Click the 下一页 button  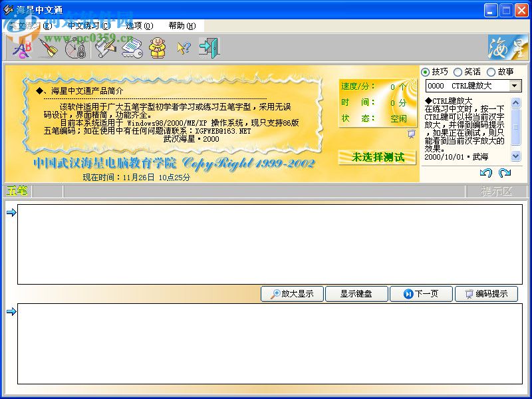pyautogui.click(x=421, y=294)
